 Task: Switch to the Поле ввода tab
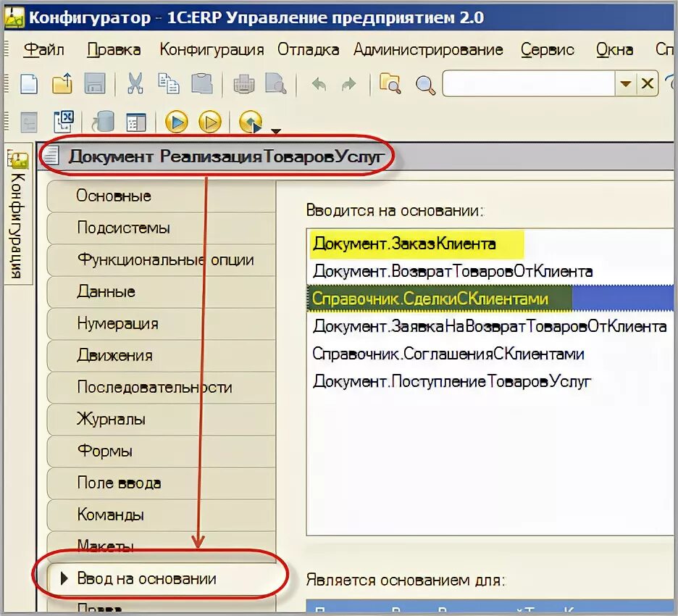tap(162, 483)
